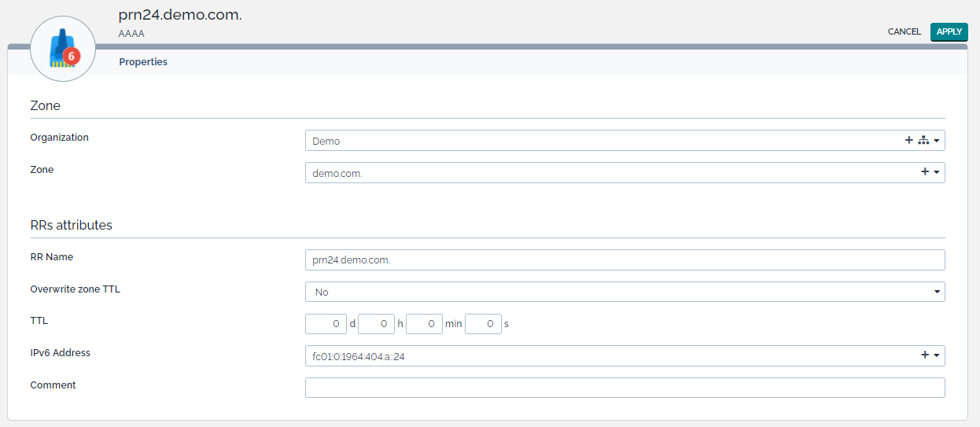This screenshot has height=427, width=980.
Task: Click the plus icon in Organization field
Action: pyautogui.click(x=909, y=141)
